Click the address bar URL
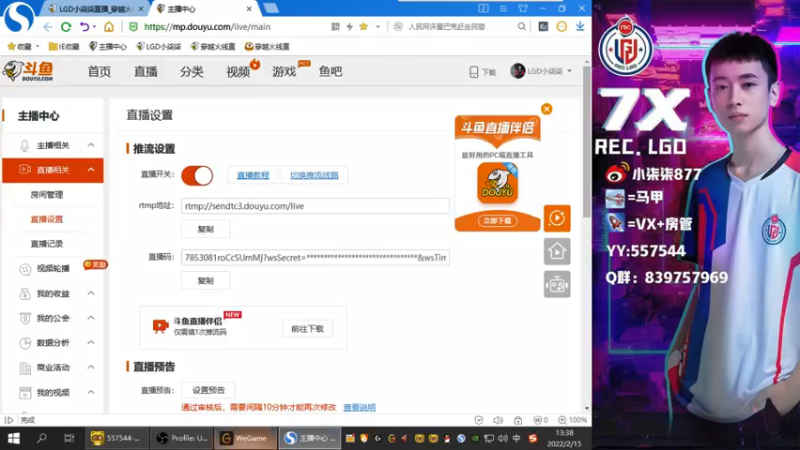The width and height of the screenshot is (800, 450). (207, 27)
